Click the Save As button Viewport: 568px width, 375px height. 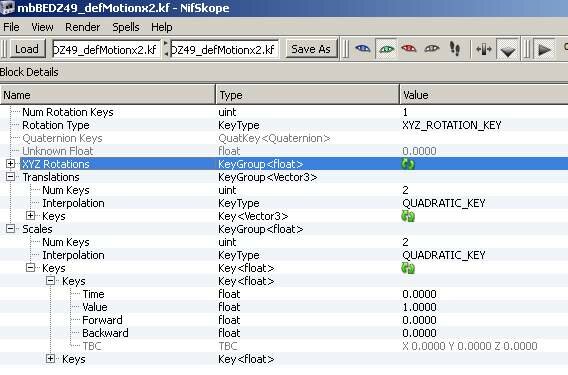[311, 49]
